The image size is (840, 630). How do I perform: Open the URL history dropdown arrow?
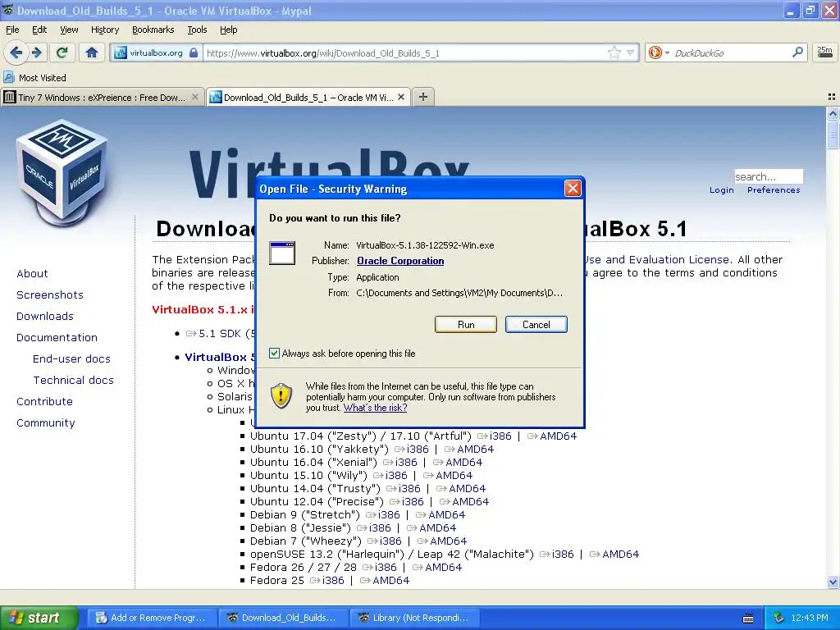point(631,52)
